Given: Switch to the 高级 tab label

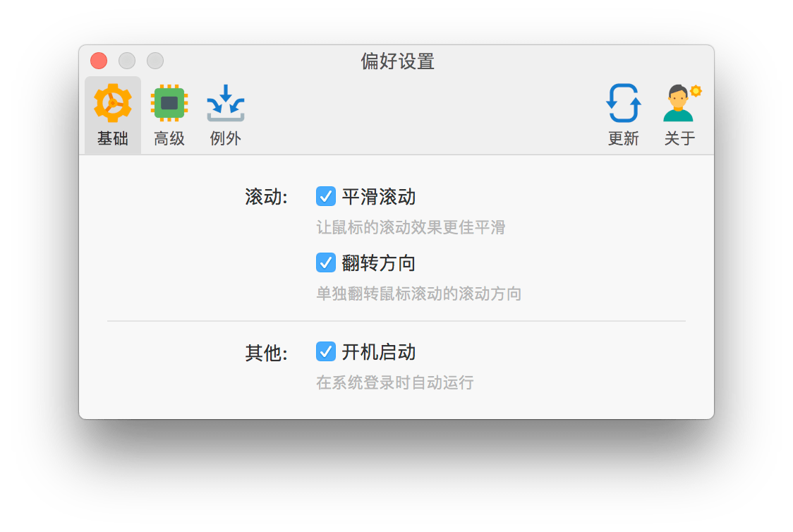Looking at the screenshot, I should 169,138.
